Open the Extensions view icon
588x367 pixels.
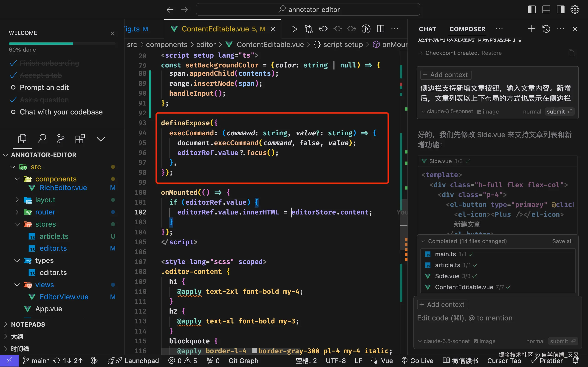[x=80, y=139]
